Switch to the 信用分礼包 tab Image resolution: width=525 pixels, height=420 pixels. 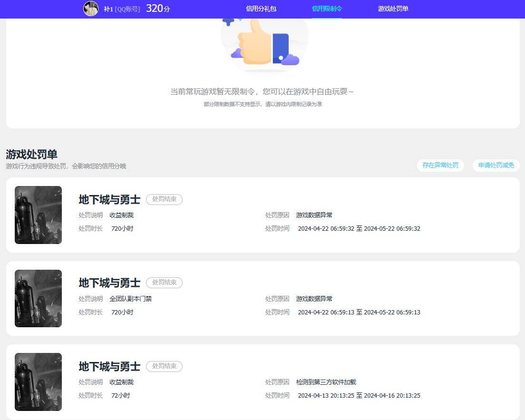pos(261,9)
